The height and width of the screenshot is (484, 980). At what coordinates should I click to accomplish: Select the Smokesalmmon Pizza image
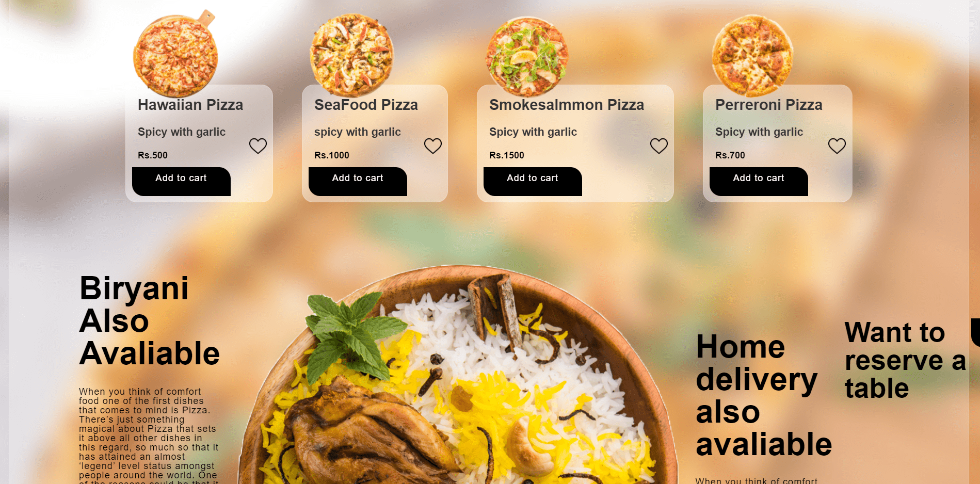[x=527, y=57]
